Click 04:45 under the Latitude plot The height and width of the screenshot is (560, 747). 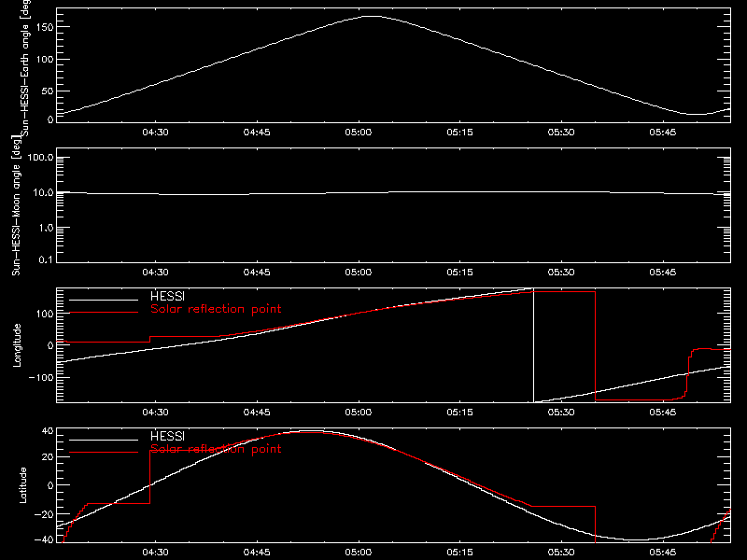[x=257, y=553]
